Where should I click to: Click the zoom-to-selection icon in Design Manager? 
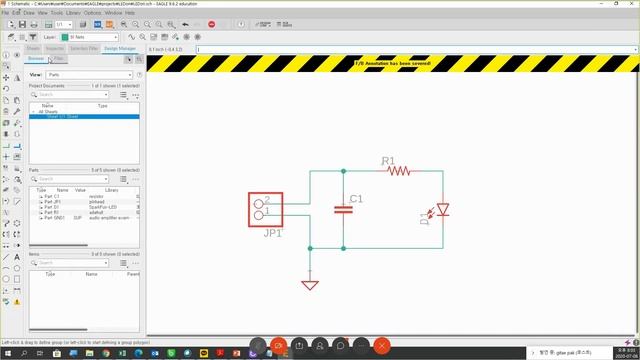(139, 60)
